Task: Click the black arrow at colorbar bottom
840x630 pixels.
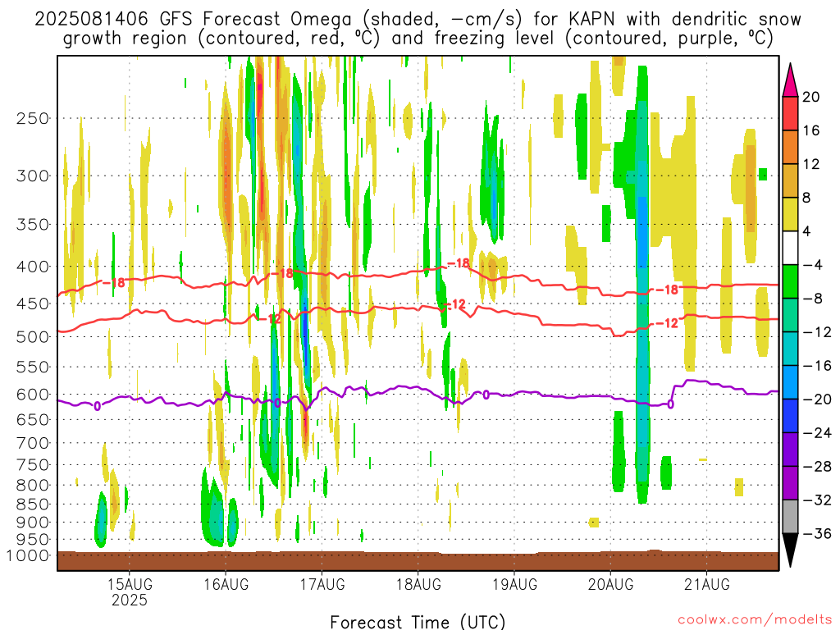Action: (x=790, y=550)
